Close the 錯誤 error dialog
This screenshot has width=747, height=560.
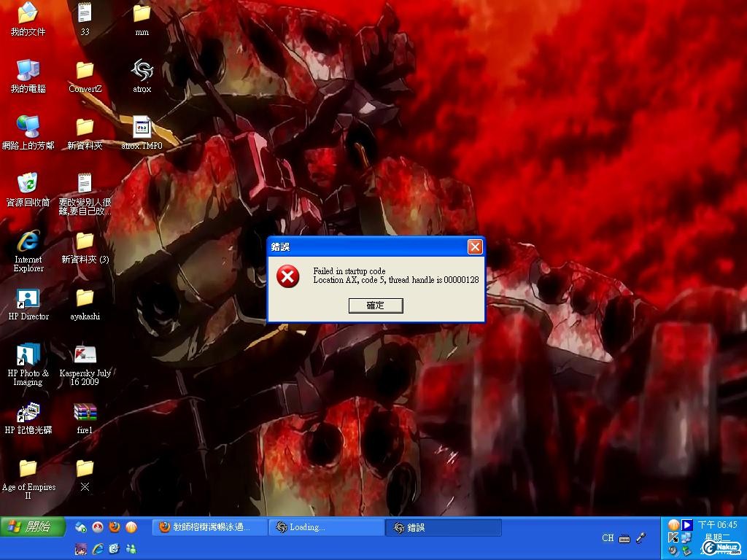pyautogui.click(x=474, y=246)
